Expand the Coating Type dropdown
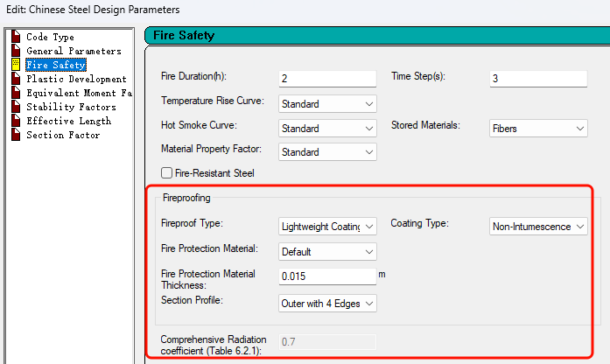 [538, 227]
